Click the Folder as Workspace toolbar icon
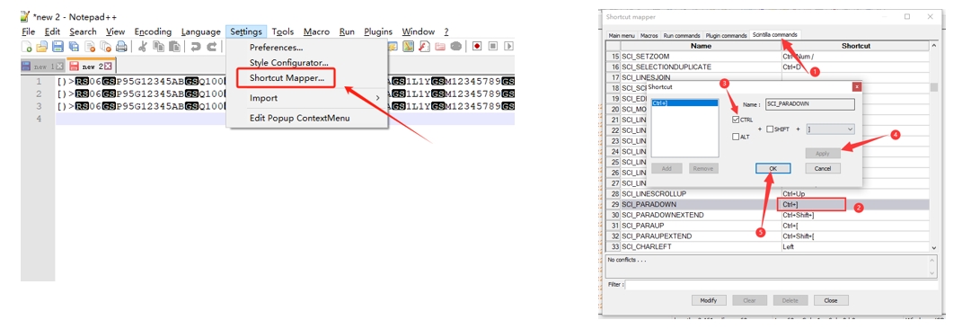The width and height of the screenshot is (980, 329). 440,46
